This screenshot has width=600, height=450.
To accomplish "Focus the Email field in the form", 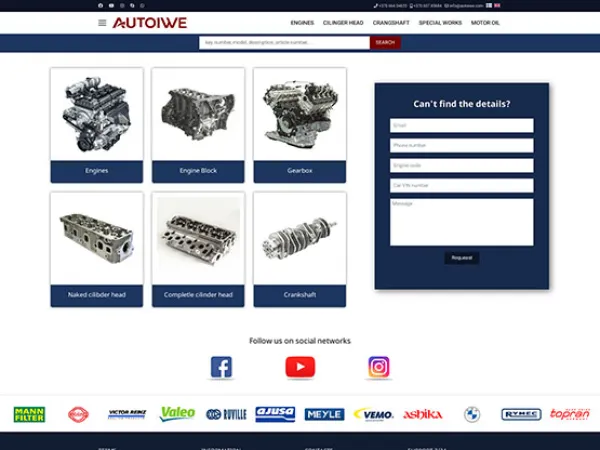I will tap(462, 126).
